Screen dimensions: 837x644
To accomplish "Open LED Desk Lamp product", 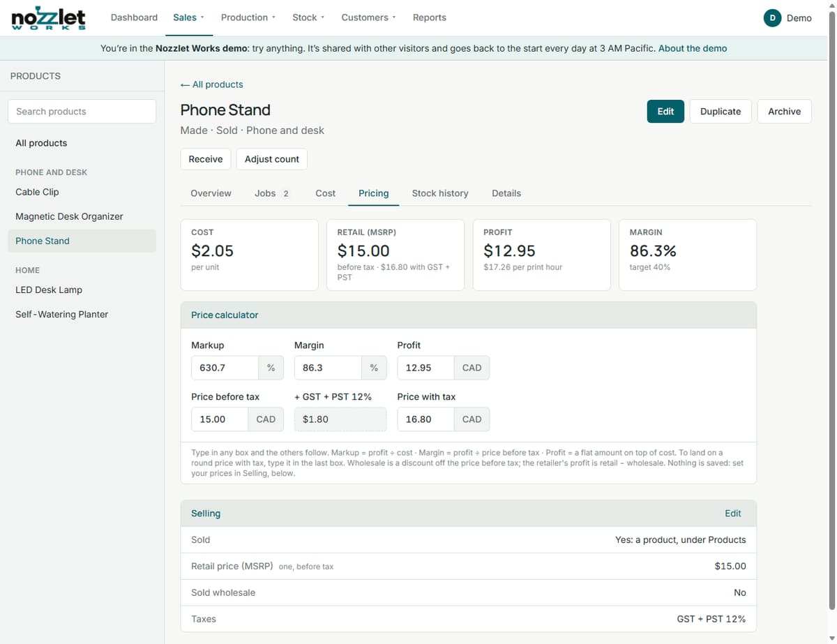I will pyautogui.click(x=82, y=290).
